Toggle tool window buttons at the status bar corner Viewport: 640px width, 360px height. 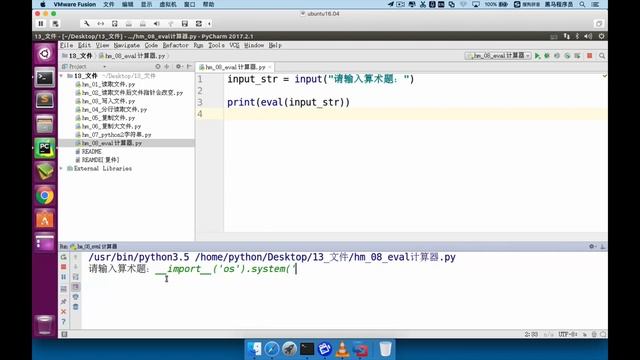[64, 334]
